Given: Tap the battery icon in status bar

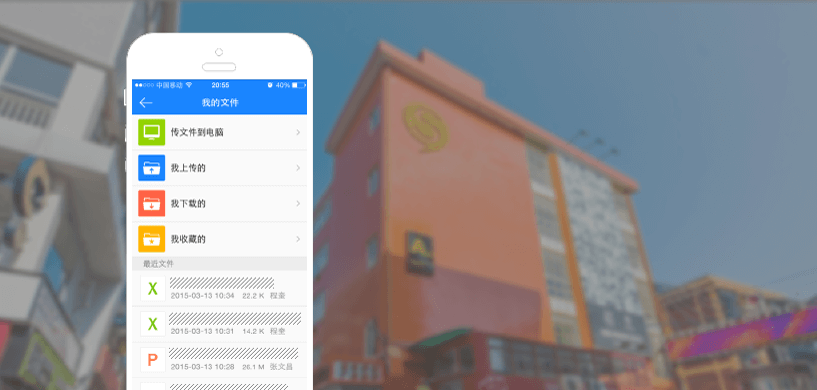Looking at the screenshot, I should [298, 85].
